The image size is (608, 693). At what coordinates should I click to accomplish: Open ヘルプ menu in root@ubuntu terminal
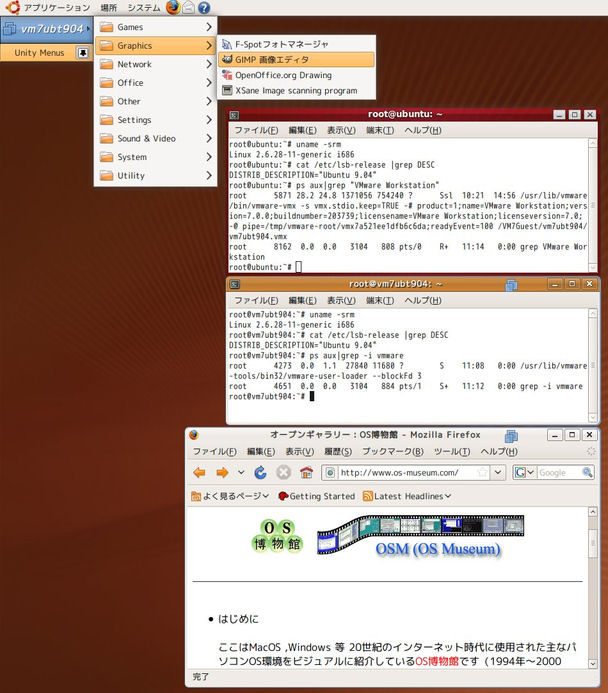point(423,130)
